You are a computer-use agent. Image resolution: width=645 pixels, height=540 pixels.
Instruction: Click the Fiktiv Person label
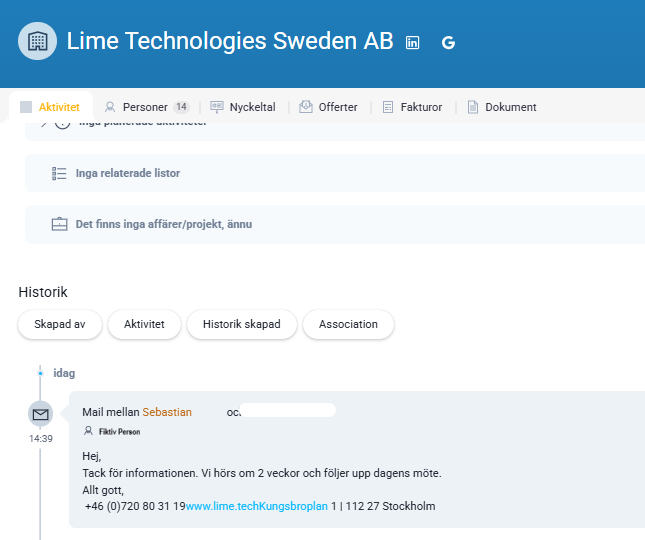(x=119, y=431)
